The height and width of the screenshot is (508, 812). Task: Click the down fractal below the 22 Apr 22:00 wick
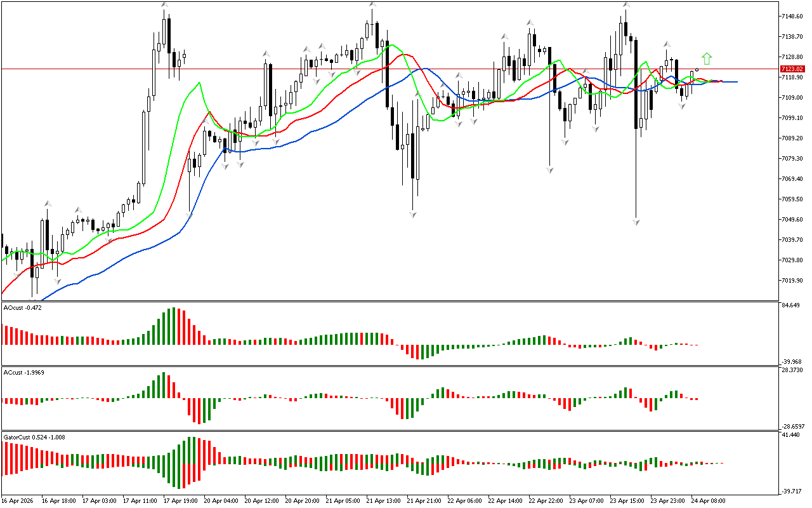(x=550, y=170)
